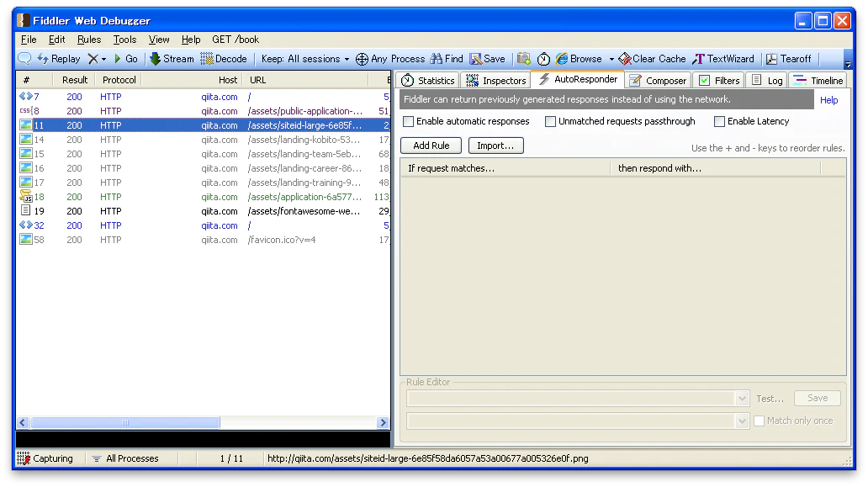Open the TextWizard tool
The width and height of the screenshot is (868, 487).
723,59
